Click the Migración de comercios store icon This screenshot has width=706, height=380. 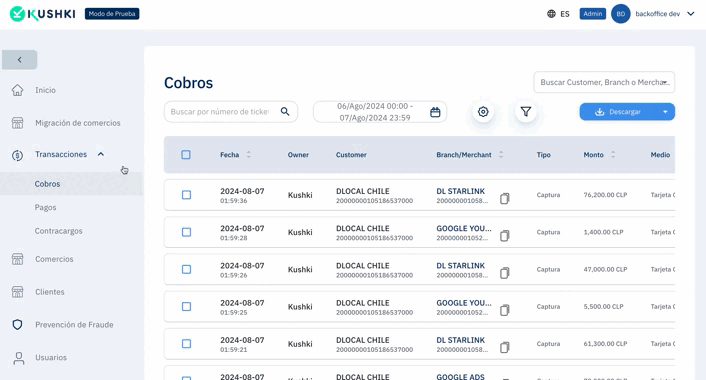(x=18, y=123)
